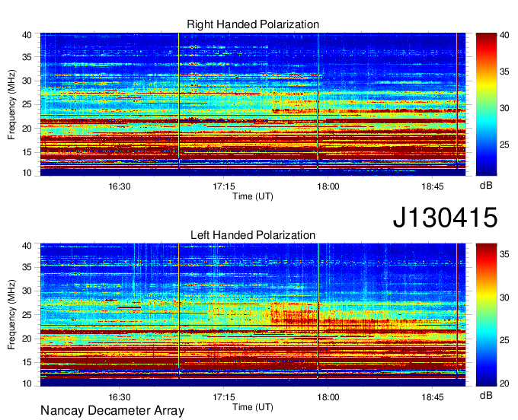Click the 18:45 tick label on top plot

pos(433,186)
